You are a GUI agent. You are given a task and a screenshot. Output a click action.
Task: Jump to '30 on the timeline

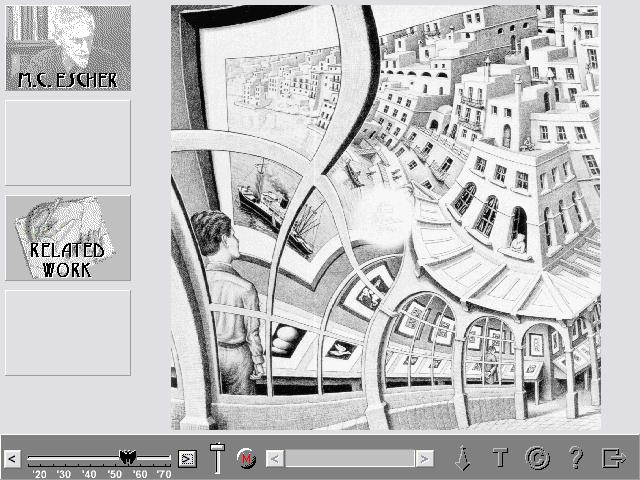[x=64, y=474]
